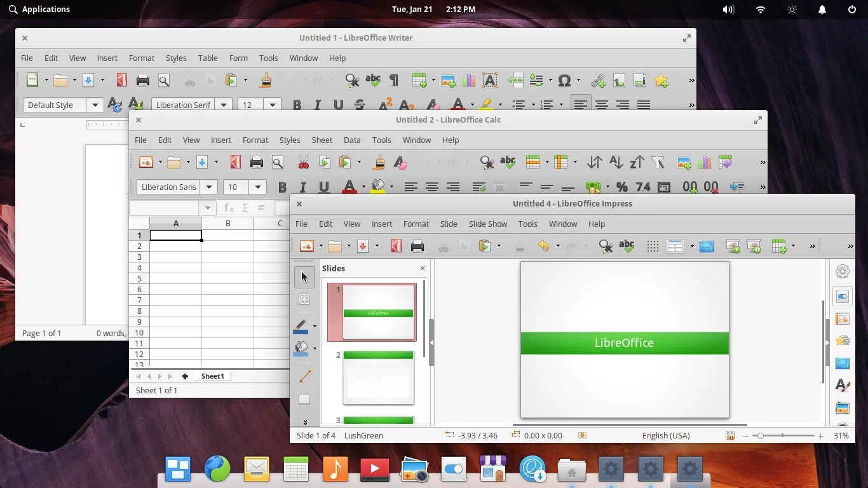Zoom in with plus button in Impress
868x488 pixels.
coord(820,436)
